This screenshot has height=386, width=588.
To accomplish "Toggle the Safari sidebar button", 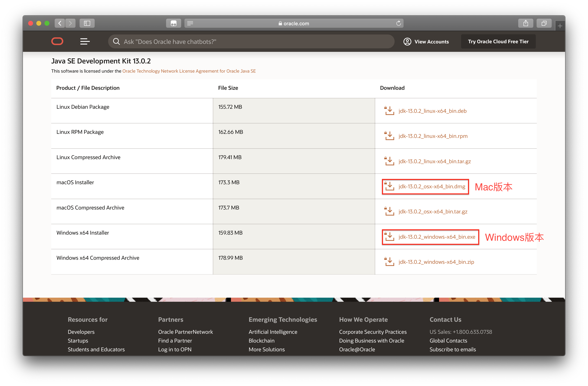I will (x=87, y=23).
